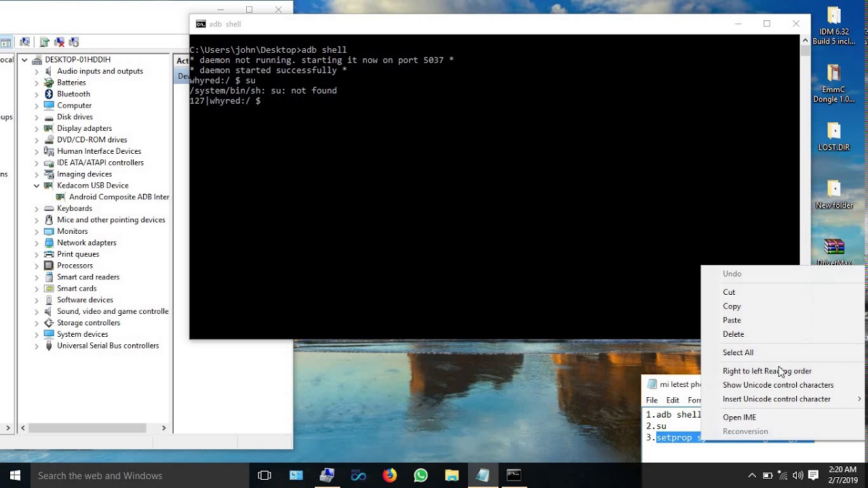Open EmmC Dongle desktop archive icon
Screen dimensions: 868x488
click(x=834, y=84)
